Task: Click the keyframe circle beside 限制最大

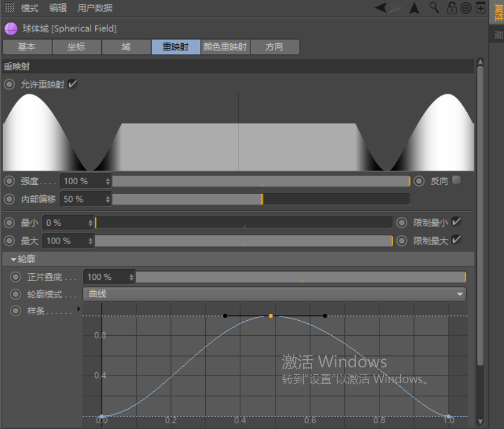Action: pyautogui.click(x=402, y=241)
